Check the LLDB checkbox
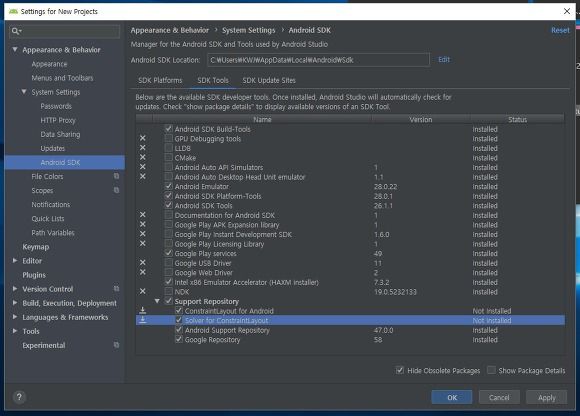The image size is (580, 416). point(169,148)
